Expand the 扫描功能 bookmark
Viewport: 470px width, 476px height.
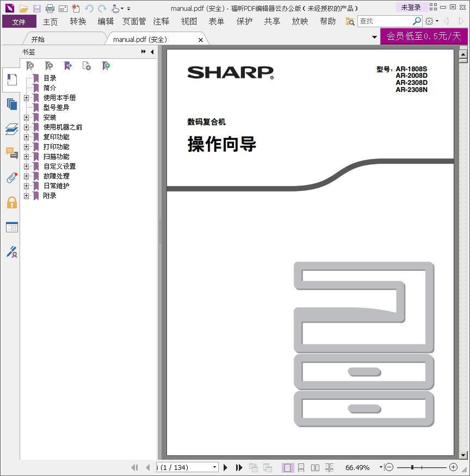coord(27,157)
